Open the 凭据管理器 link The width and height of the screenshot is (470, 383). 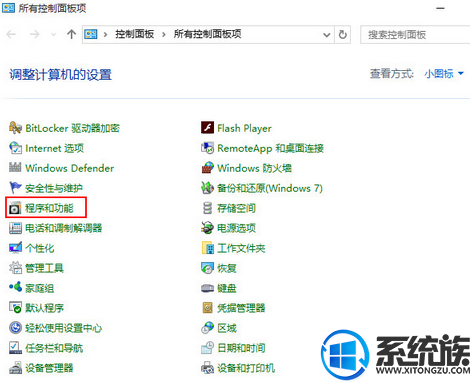coord(241,308)
